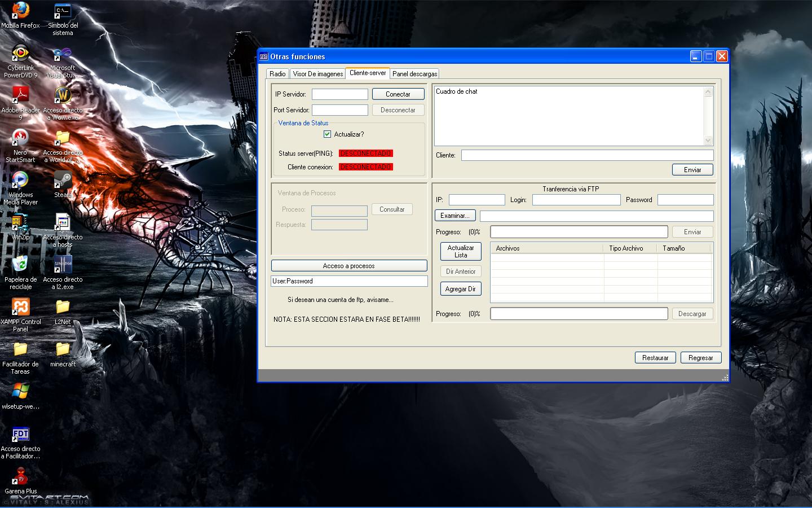The height and width of the screenshot is (508, 812).
Task: Click the Tamaño column header
Action: [683, 248]
